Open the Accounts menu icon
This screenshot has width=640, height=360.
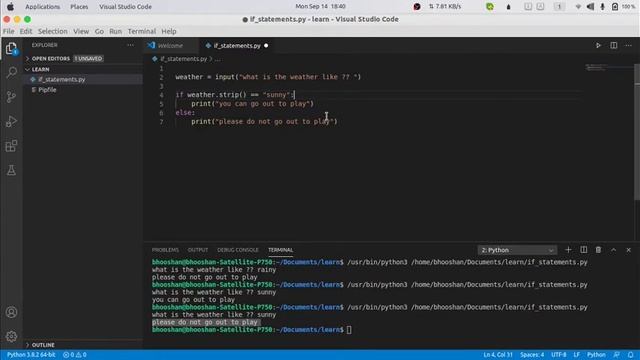11,312
